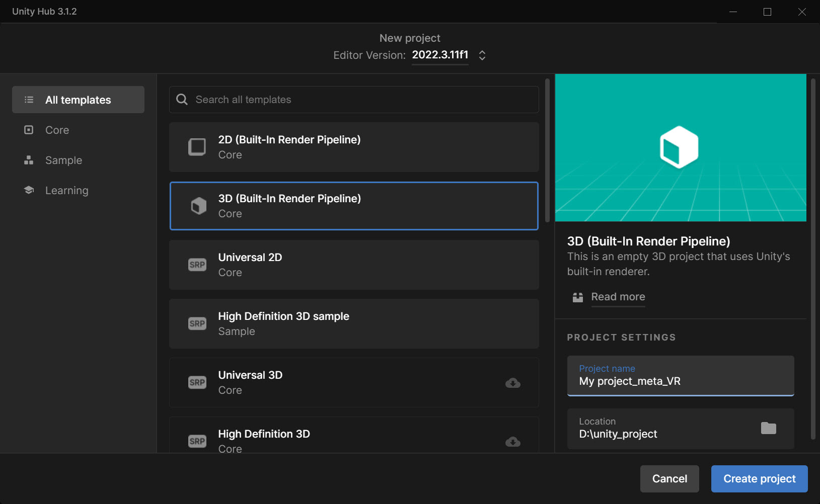Viewport: 820px width, 504px height.
Task: Choose the Universal 2D template
Action: click(354, 265)
